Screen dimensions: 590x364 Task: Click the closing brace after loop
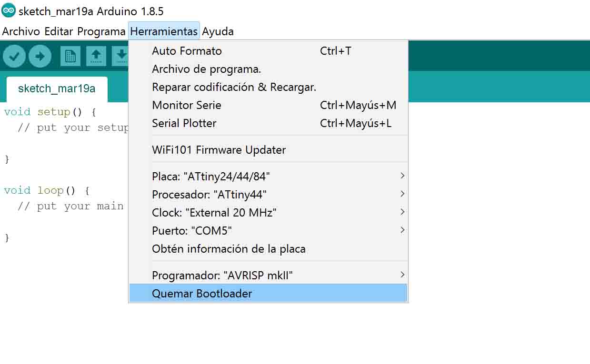coord(7,238)
